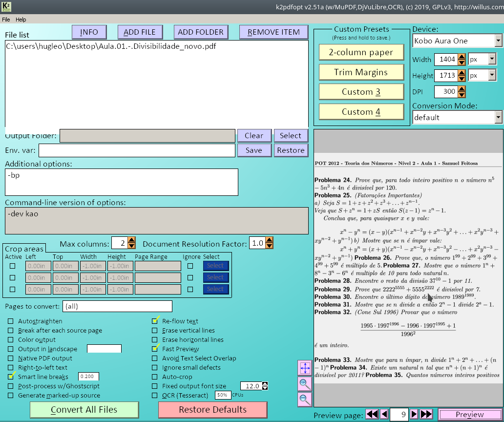Viewport: 504px width, 422px height.
Task: Click the k2pdfopt app icon in title bar
Action: tap(6, 7)
